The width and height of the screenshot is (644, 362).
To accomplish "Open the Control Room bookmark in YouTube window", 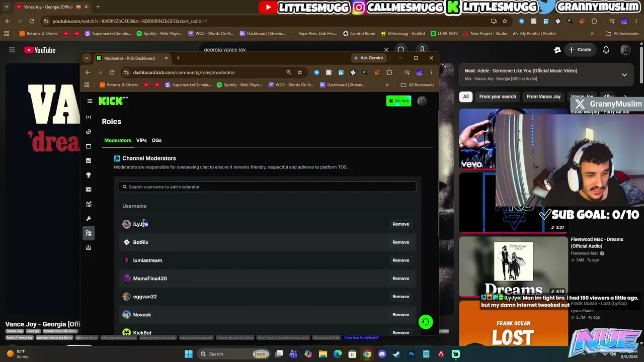I will point(359,34).
